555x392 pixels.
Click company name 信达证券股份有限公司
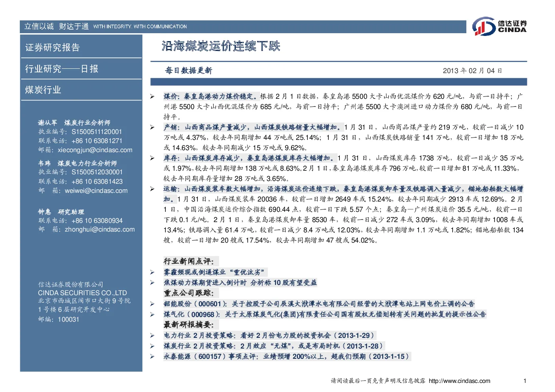tap(71, 285)
